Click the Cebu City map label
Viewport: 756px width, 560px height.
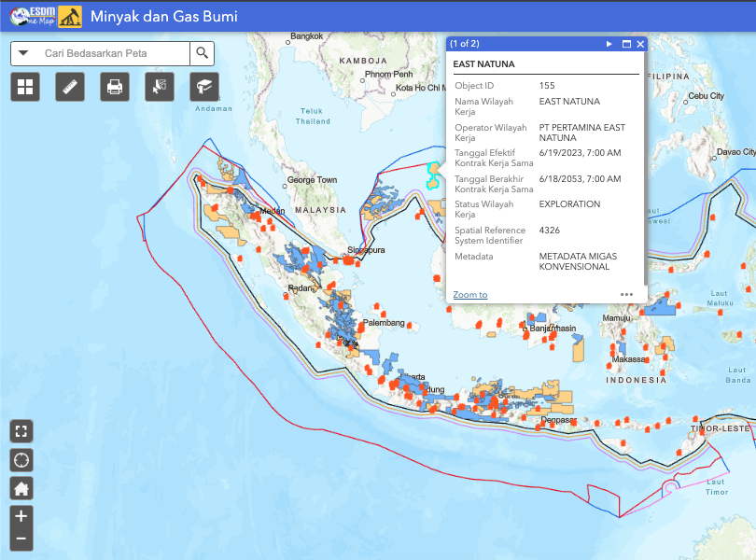(x=706, y=96)
